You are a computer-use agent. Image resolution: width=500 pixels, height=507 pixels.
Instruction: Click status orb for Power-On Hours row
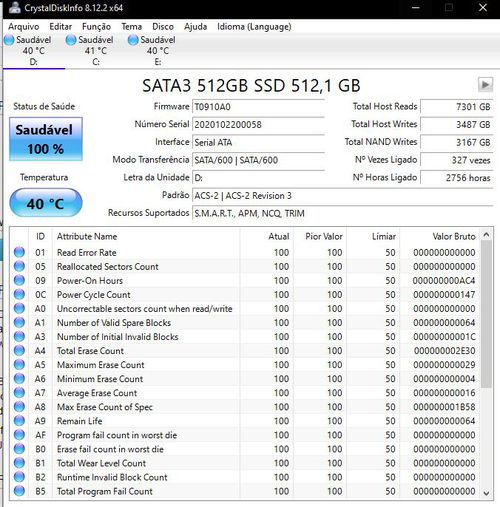click(x=19, y=280)
